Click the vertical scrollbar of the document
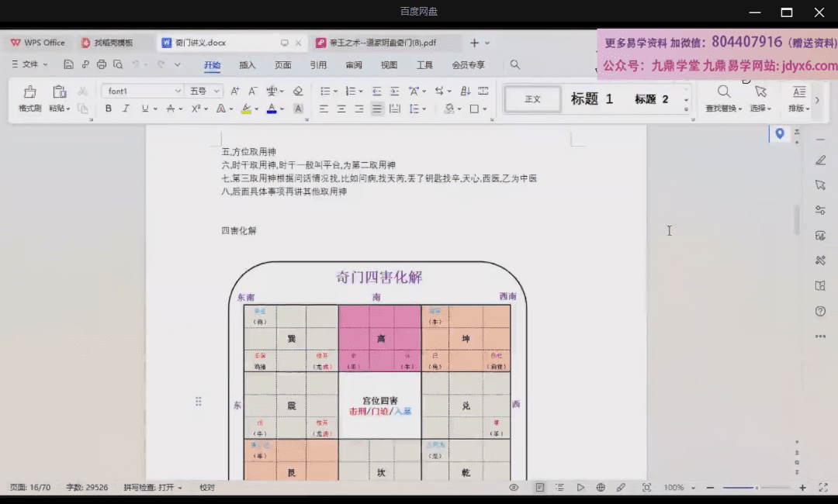Screen dimensions: 838x504 pyautogui.click(x=797, y=221)
